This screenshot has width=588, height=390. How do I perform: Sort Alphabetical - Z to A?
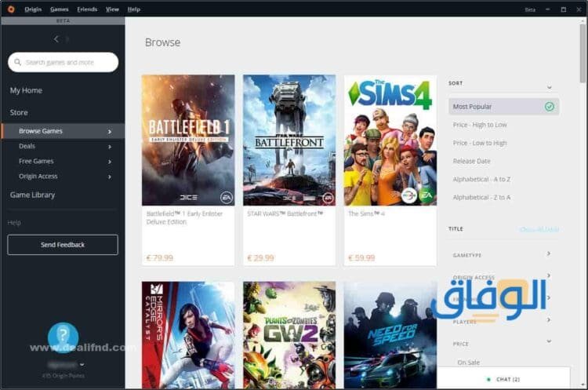pyautogui.click(x=481, y=197)
